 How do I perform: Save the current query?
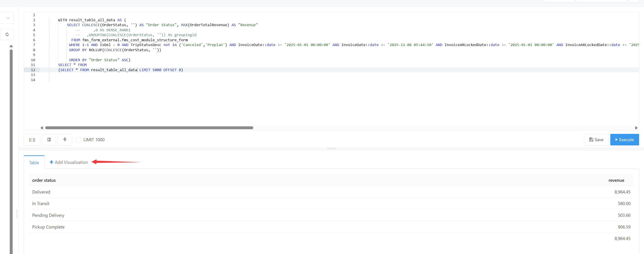(596, 140)
